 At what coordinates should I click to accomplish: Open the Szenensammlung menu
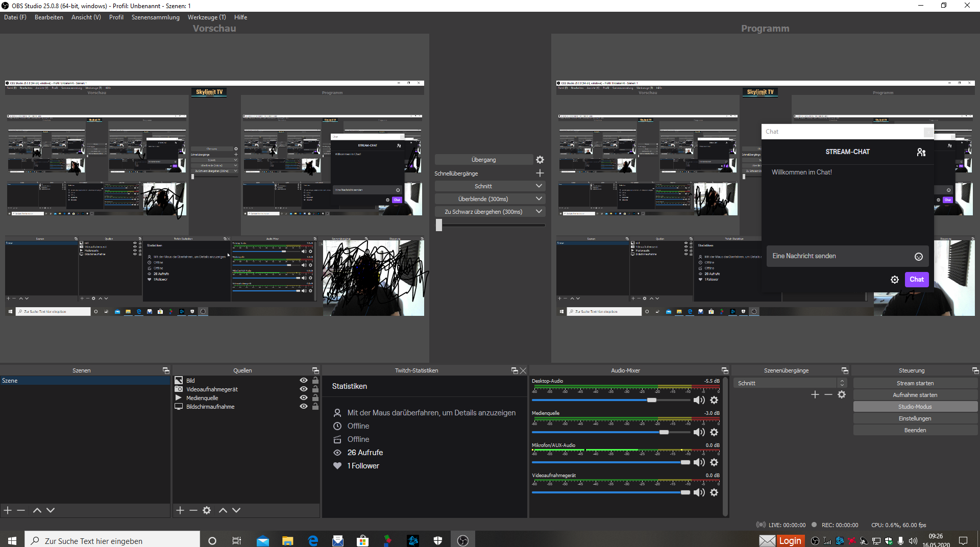tap(155, 17)
